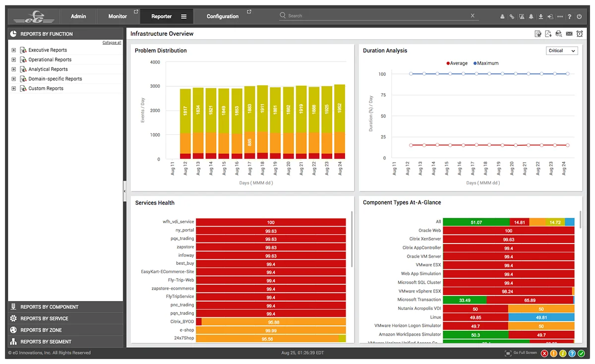Click the full screen frame icon

click(508, 353)
